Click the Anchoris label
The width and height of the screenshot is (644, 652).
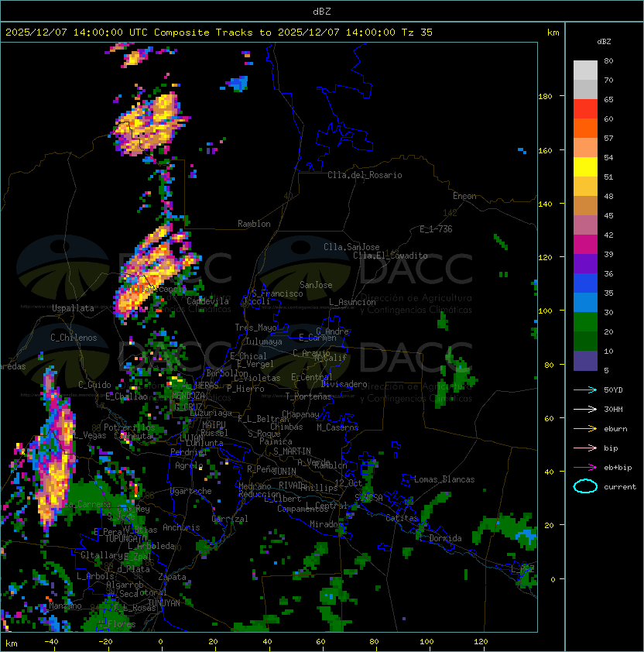coord(181,527)
